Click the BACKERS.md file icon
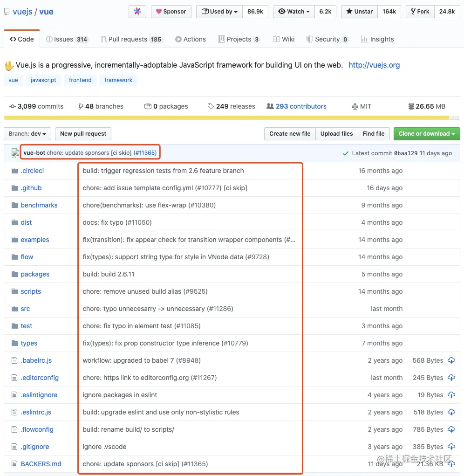Screen dimensions: 464x476 (14, 464)
